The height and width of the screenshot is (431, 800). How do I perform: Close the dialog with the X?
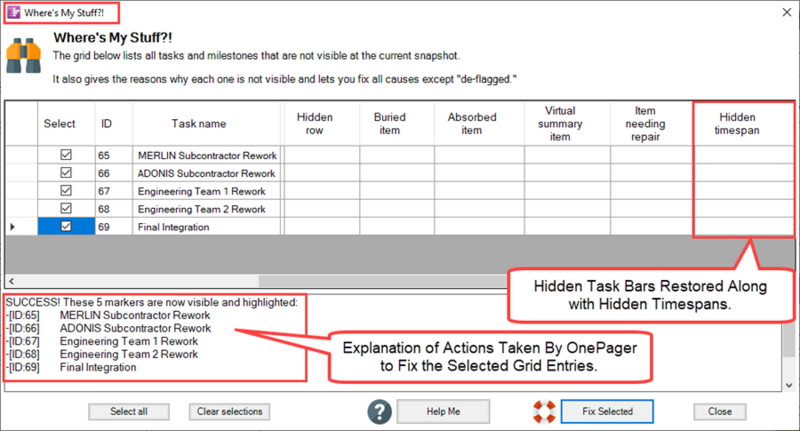click(787, 12)
